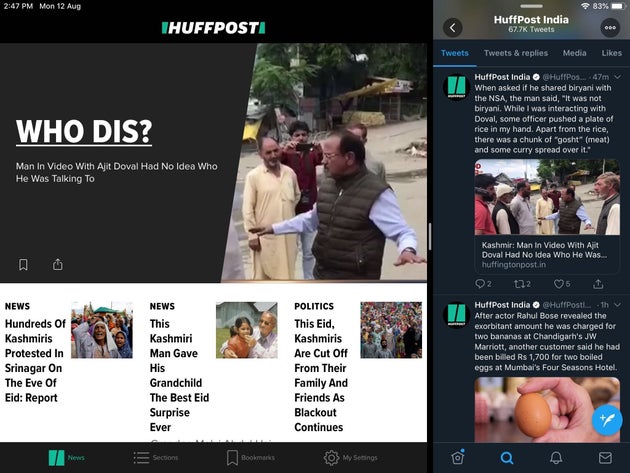Screen dimensions: 630x473
Task: Bookmark the 'Who Dis?' featured article
Action: click(x=23, y=264)
